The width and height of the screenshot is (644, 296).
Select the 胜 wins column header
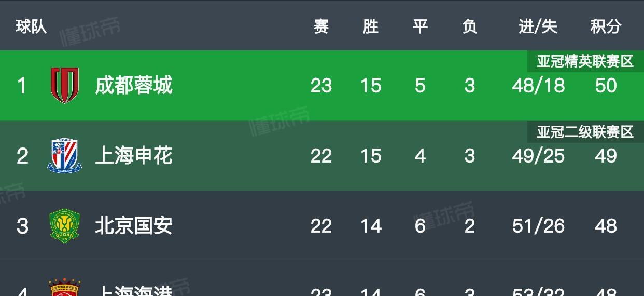pos(371,26)
